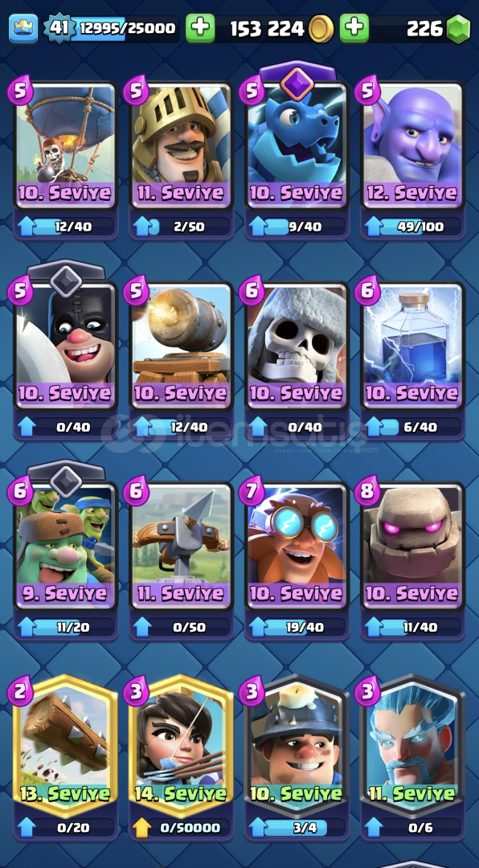Open the legendary Log card
The image size is (479, 868).
point(66,746)
